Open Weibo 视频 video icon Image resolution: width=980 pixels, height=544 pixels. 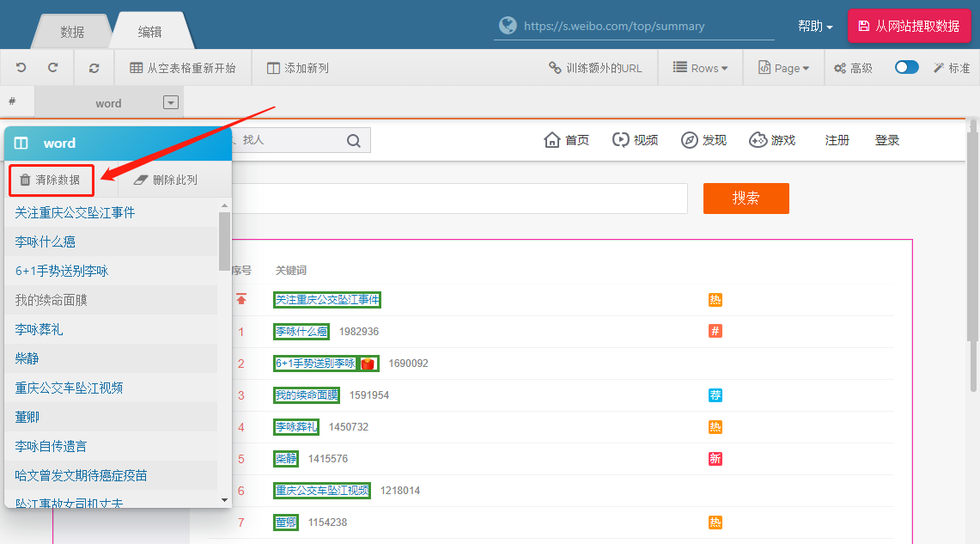[x=621, y=140]
